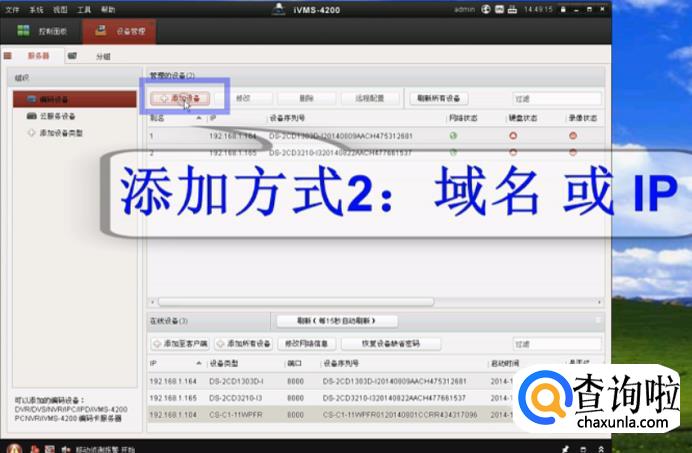692x453 pixels.
Task: Click 添加设备类型 in the left panel
Action: 61,133
